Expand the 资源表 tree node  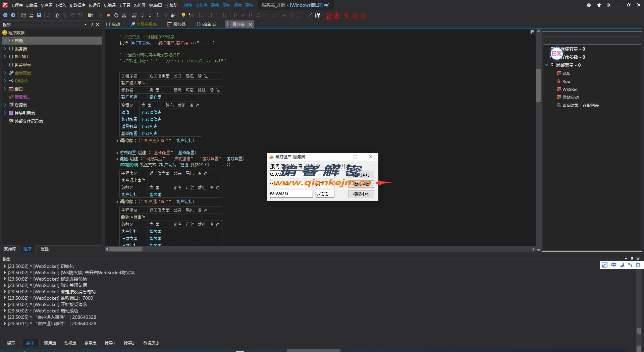coord(5,105)
